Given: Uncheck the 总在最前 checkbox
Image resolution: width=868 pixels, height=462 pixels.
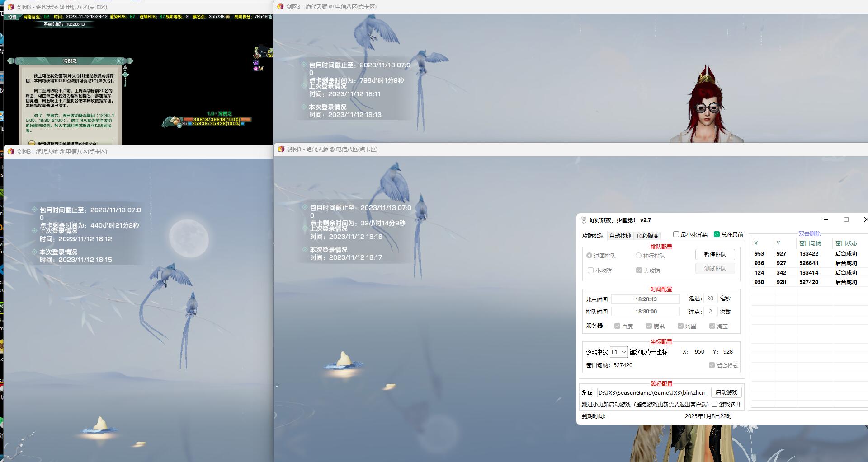Looking at the screenshot, I should 717,234.
